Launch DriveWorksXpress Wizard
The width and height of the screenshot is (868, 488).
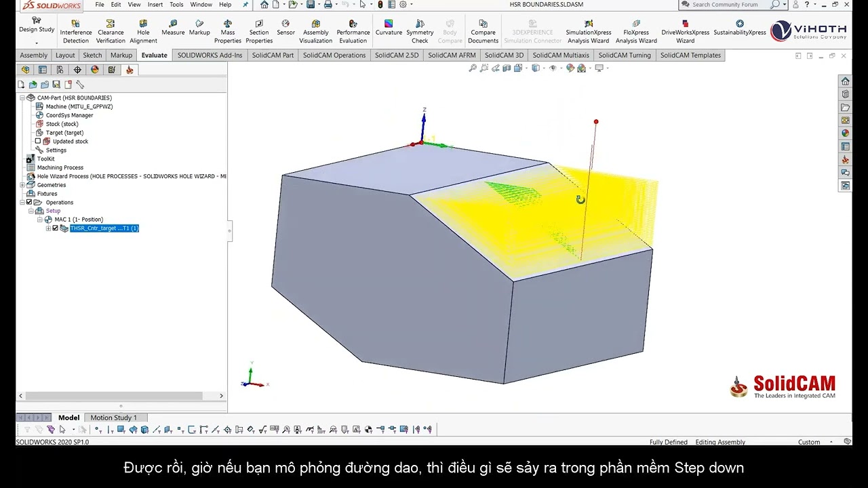coord(685,32)
